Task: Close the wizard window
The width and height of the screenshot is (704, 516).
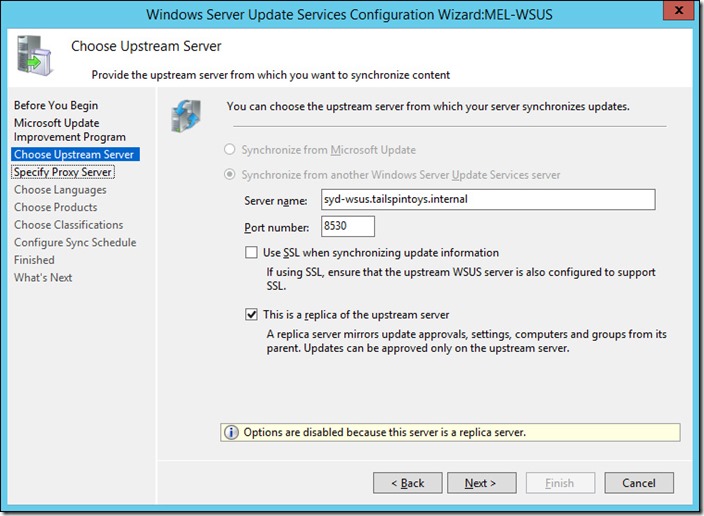Action: 679,10
